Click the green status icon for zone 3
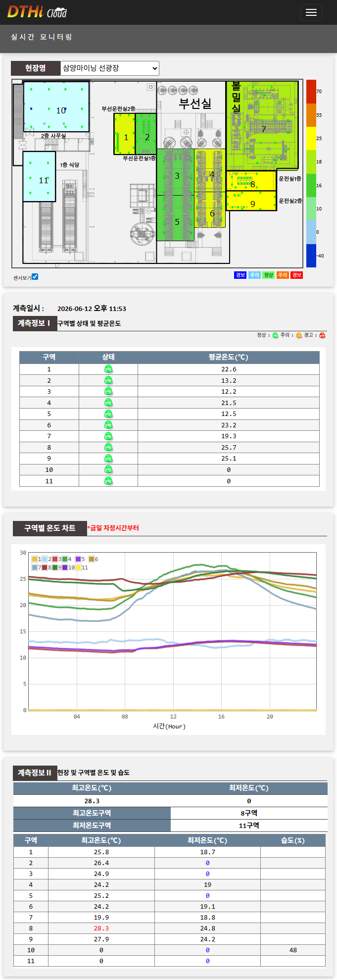The image size is (337, 980). [x=108, y=392]
